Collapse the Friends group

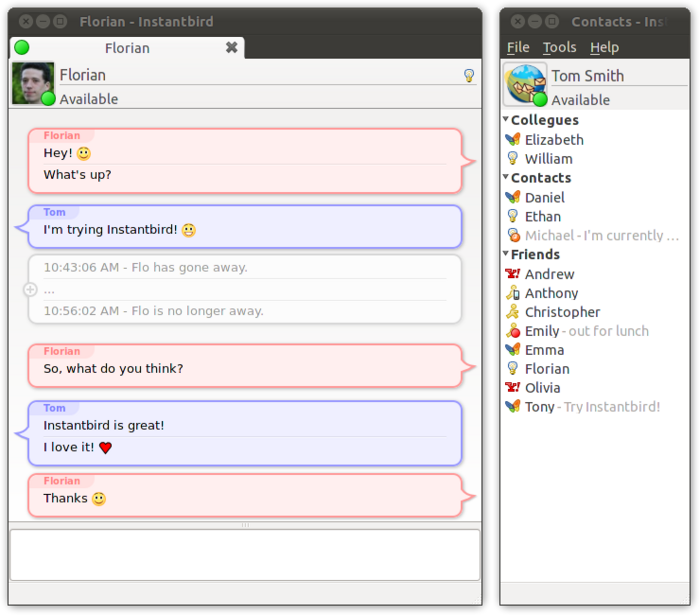(506, 253)
